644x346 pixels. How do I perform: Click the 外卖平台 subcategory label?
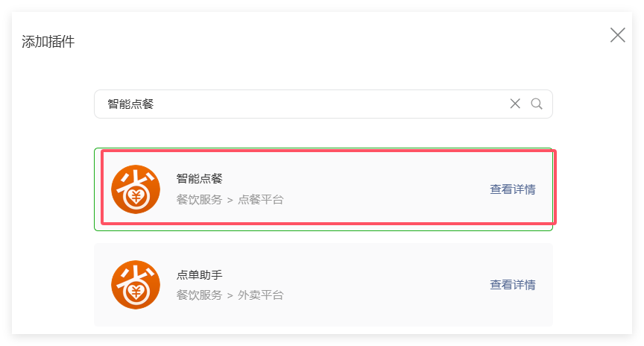(261, 295)
